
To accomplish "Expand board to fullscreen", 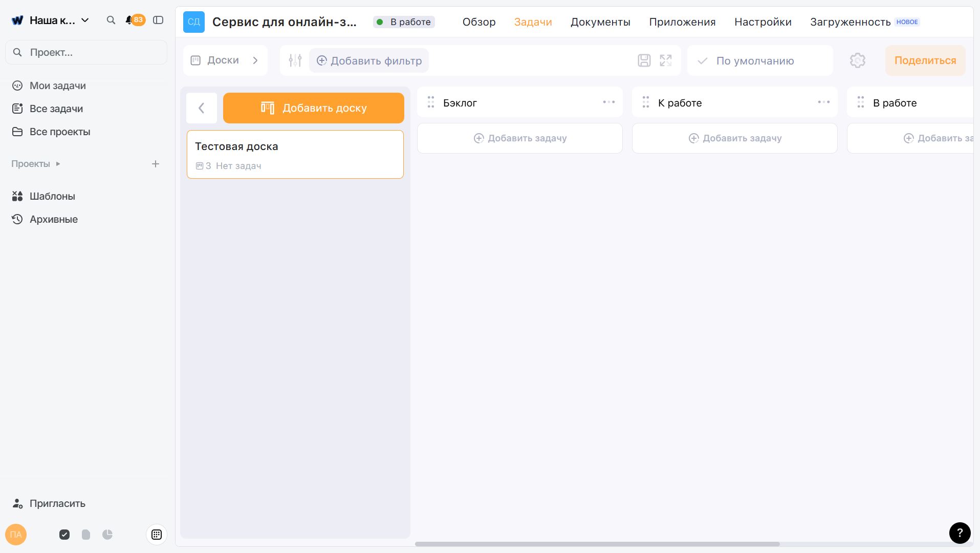I will coord(666,60).
